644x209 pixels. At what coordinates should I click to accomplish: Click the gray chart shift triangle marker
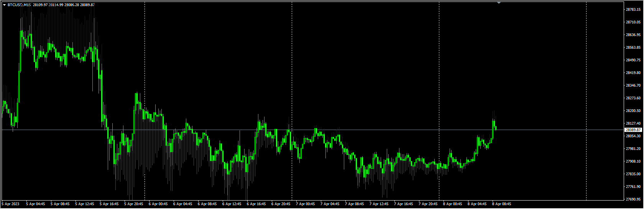[x=499, y=3]
